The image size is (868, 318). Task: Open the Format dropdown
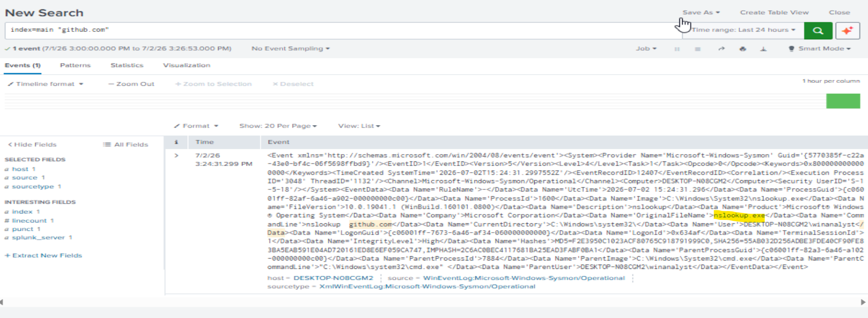tap(196, 126)
